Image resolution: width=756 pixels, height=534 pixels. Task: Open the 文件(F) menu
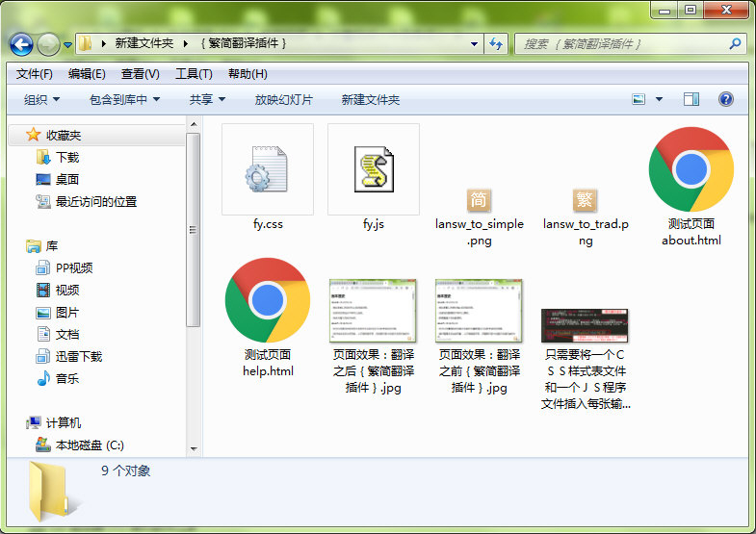(35, 74)
